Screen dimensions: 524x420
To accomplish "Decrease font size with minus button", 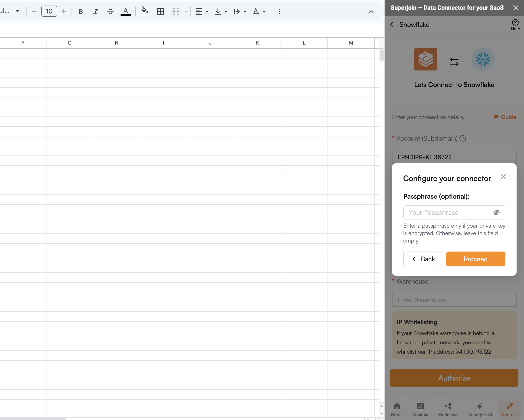I will point(34,11).
